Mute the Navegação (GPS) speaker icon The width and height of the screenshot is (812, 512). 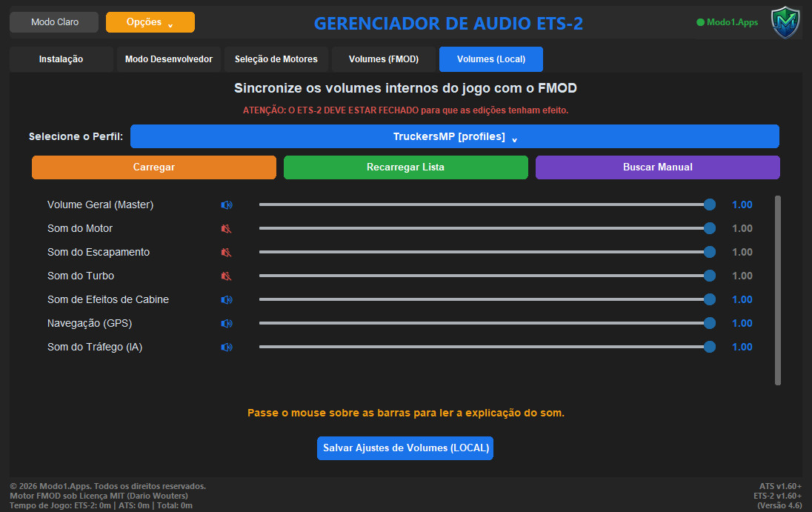pyautogui.click(x=226, y=324)
